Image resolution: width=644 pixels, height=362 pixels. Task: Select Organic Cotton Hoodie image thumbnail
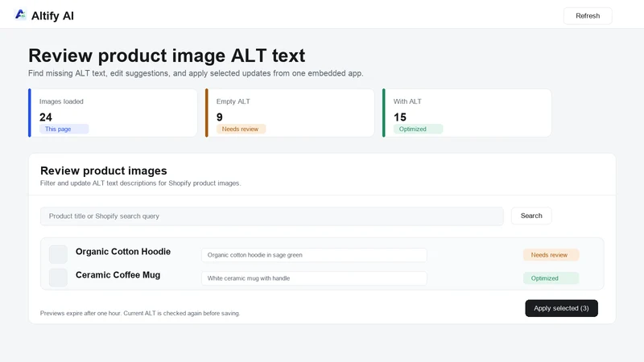[58, 254]
